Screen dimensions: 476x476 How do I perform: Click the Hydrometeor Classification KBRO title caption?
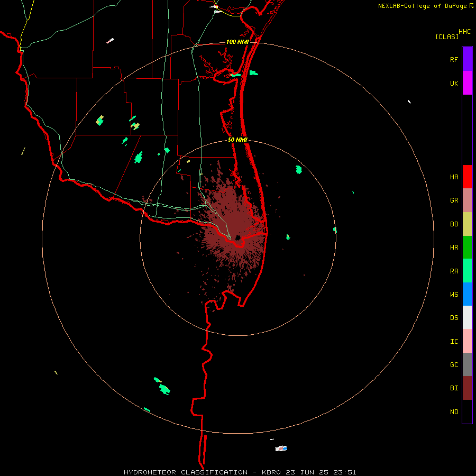coord(240,472)
